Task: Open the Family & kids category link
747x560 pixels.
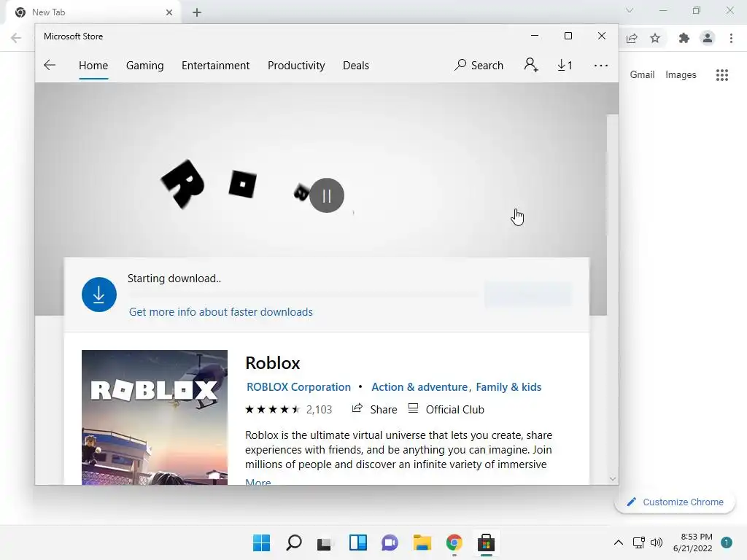Action: [x=508, y=387]
